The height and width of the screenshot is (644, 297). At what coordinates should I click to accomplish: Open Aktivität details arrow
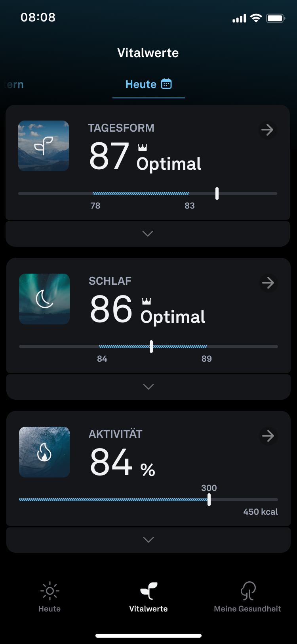pyautogui.click(x=268, y=436)
